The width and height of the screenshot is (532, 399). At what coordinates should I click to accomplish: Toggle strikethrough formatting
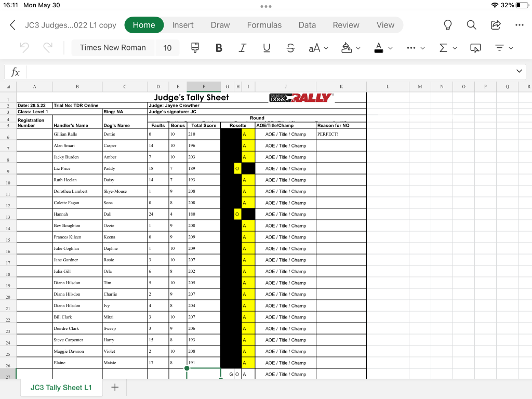tap(290, 48)
